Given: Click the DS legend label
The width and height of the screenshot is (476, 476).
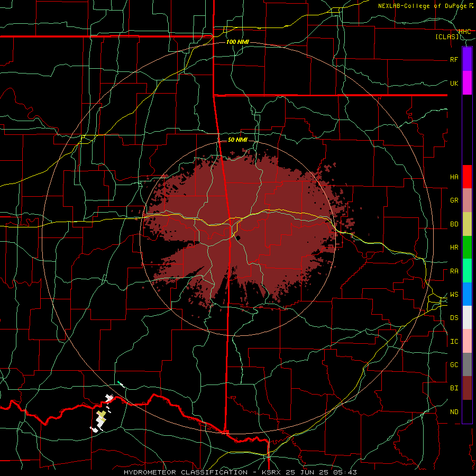Looking at the screenshot, I should point(454,318).
